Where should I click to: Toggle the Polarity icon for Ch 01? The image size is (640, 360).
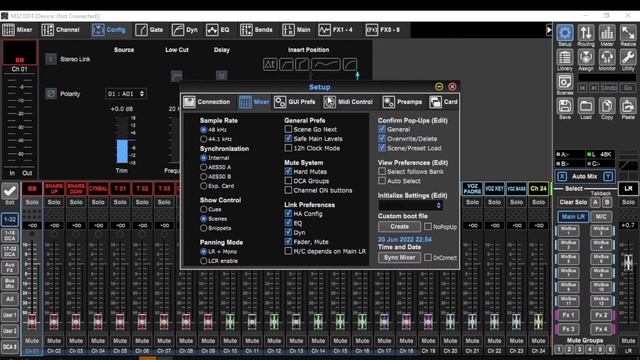click(x=51, y=93)
